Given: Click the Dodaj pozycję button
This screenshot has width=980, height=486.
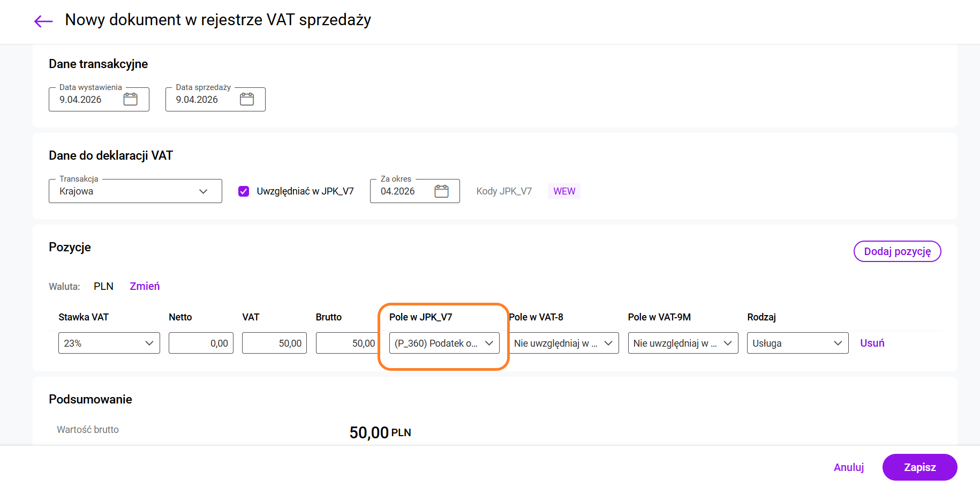Looking at the screenshot, I should 897,251.
